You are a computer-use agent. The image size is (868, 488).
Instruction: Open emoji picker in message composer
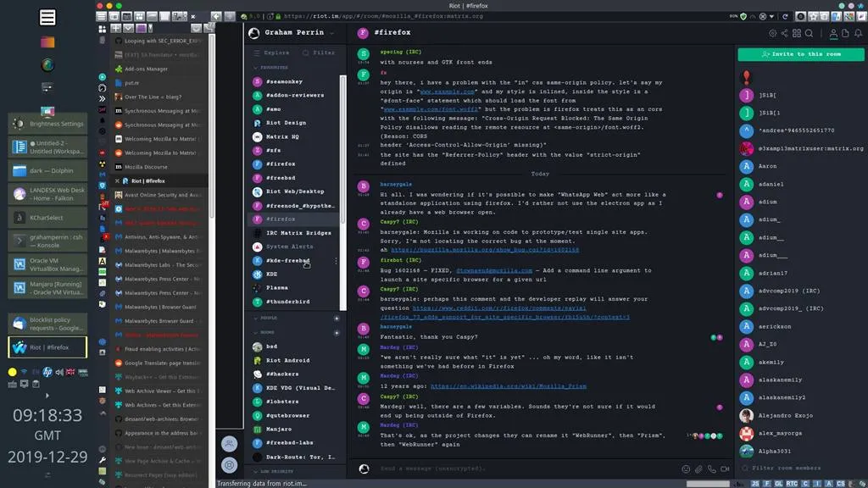tap(686, 469)
